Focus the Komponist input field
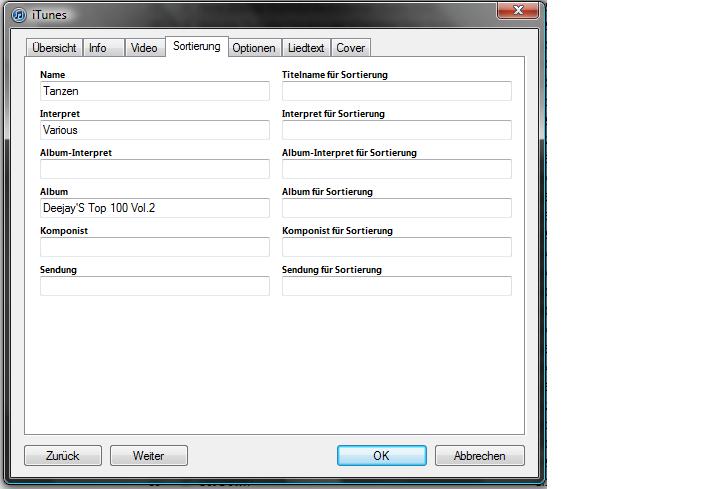The width and height of the screenshot is (720, 489). (x=155, y=247)
